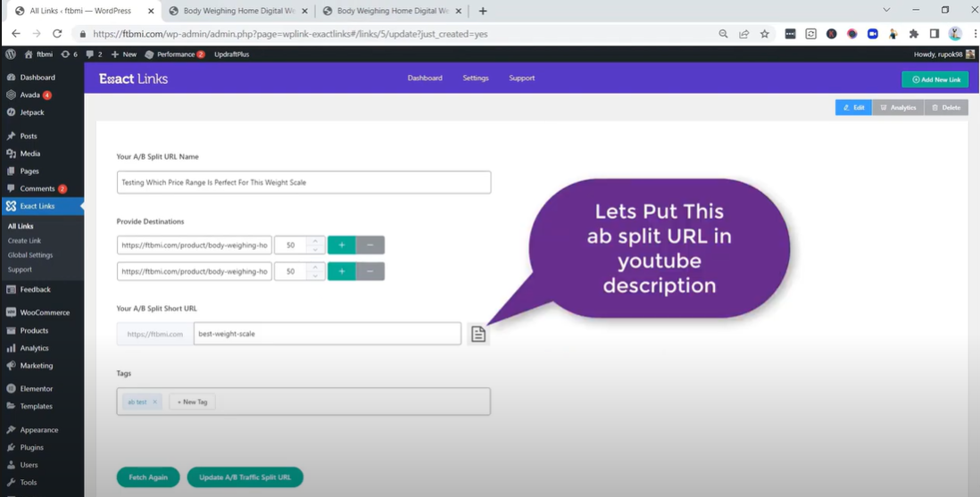Open Global Settings submenu item
The width and height of the screenshot is (980, 497).
coord(30,255)
